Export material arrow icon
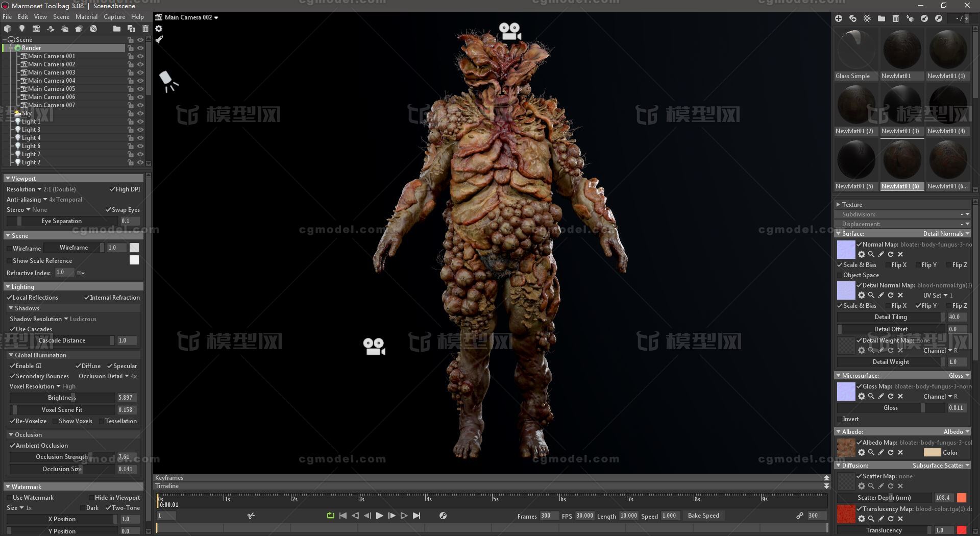The height and width of the screenshot is (536, 980). pos(939,18)
